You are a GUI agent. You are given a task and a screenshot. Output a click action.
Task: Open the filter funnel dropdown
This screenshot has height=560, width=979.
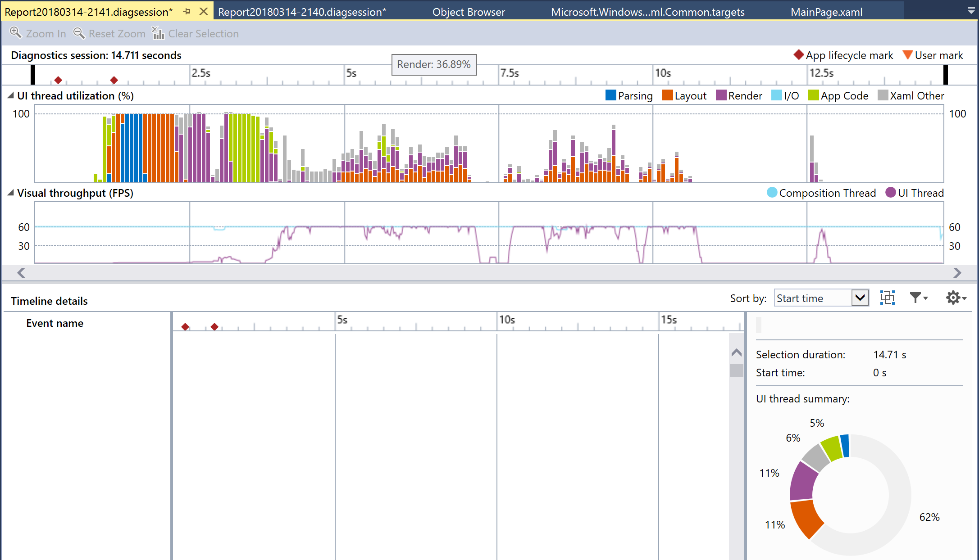pos(919,298)
